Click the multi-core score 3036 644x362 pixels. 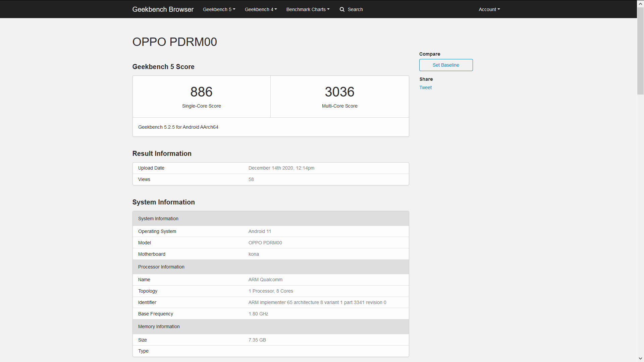339,92
